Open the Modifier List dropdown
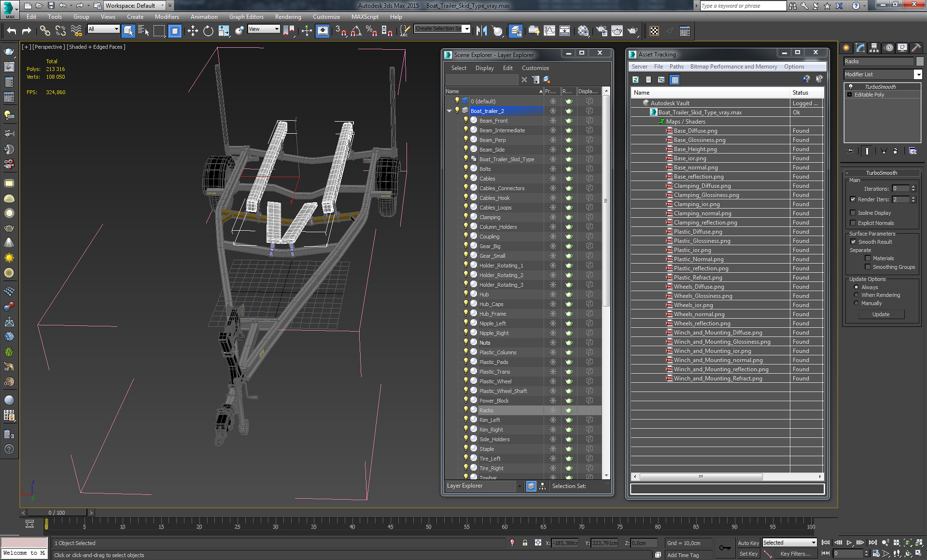This screenshot has height=560, width=927. (883, 74)
